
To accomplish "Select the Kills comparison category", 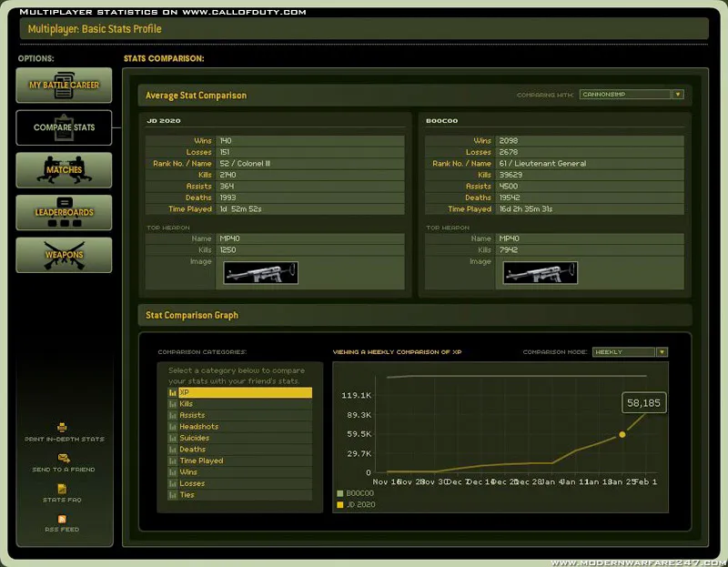I will [187, 404].
